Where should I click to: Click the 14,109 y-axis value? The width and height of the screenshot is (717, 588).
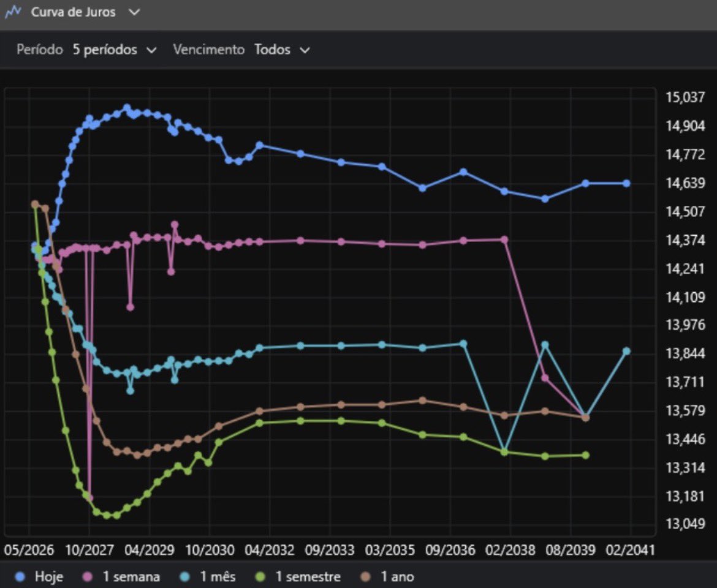click(x=686, y=297)
